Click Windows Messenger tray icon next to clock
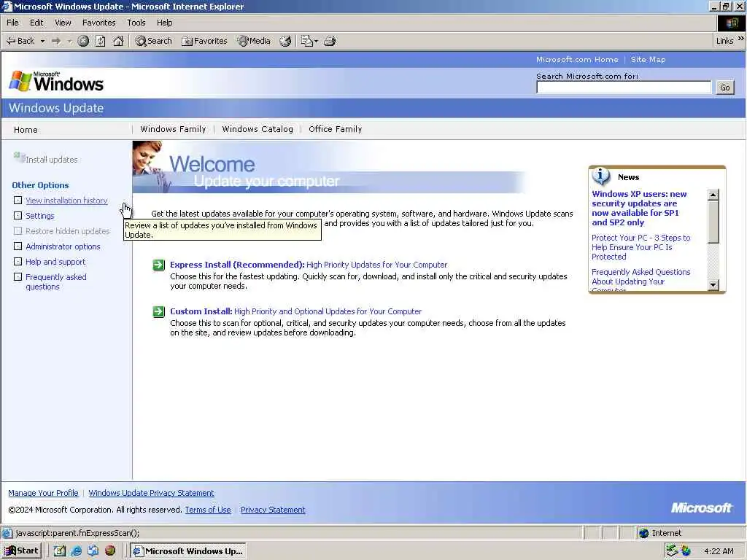Viewport: 747px width, 560px height. (x=686, y=551)
